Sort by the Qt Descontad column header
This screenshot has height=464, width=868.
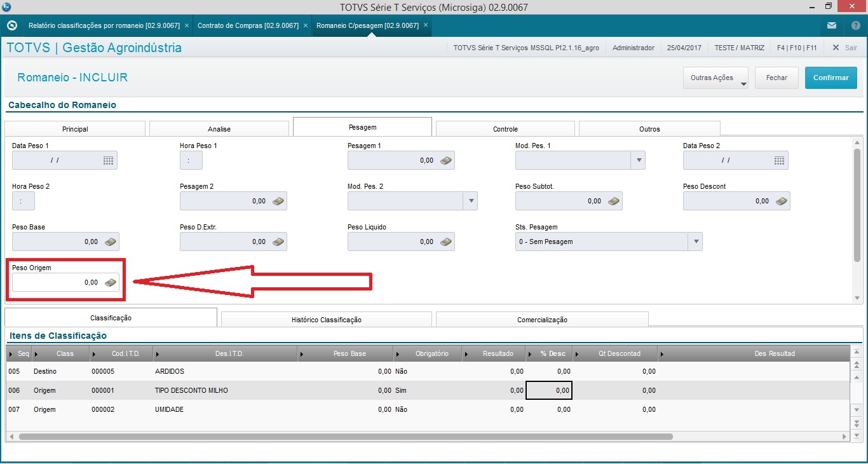(x=616, y=353)
